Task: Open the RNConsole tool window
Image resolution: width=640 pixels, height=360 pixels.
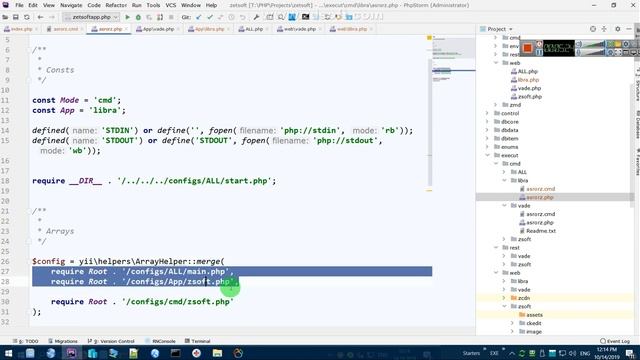Action: pyautogui.click(x=160, y=341)
